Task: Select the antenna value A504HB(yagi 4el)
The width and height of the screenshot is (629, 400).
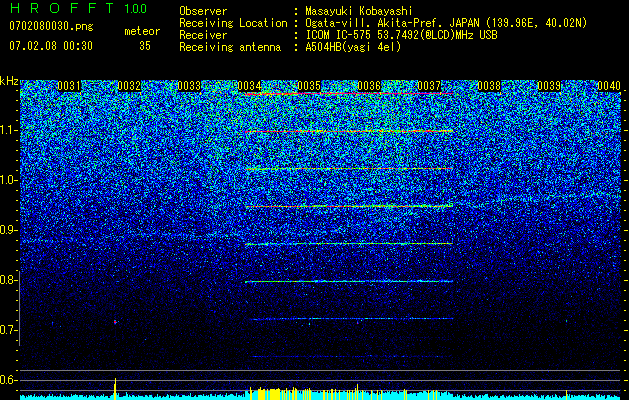Action: pyautogui.click(x=353, y=47)
